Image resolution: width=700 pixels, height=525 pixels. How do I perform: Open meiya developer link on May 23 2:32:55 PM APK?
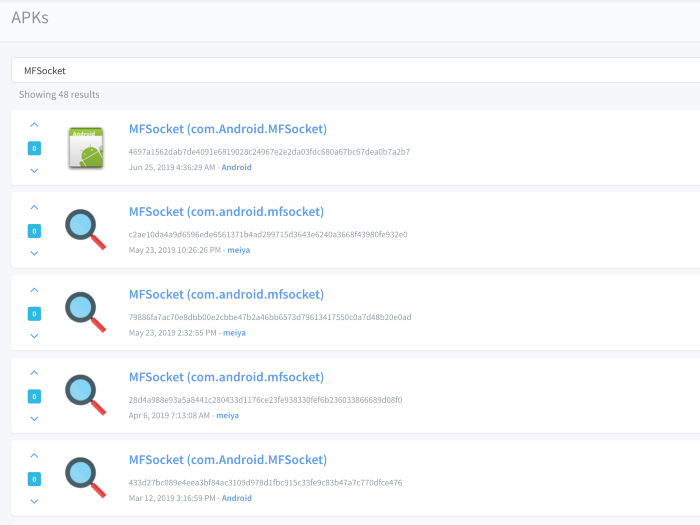coord(234,333)
